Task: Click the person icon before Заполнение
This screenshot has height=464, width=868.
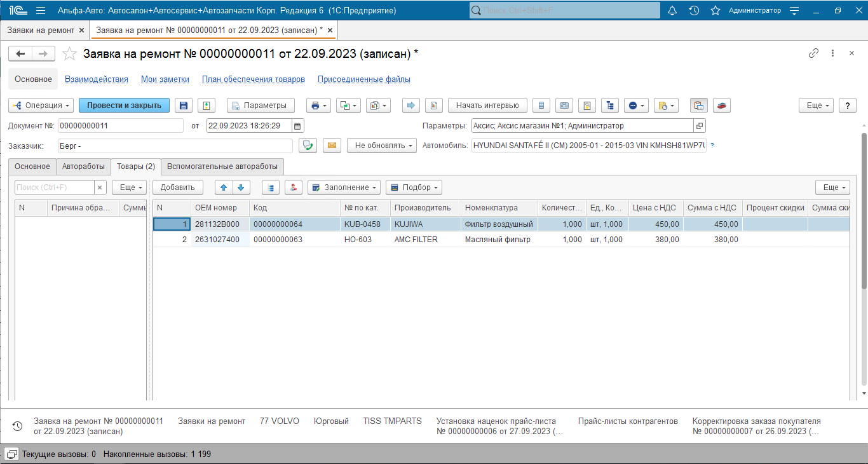Action: click(x=294, y=188)
